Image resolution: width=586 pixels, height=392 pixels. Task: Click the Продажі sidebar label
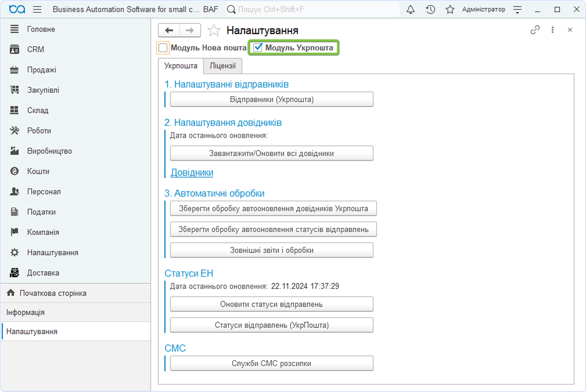pyautogui.click(x=42, y=70)
